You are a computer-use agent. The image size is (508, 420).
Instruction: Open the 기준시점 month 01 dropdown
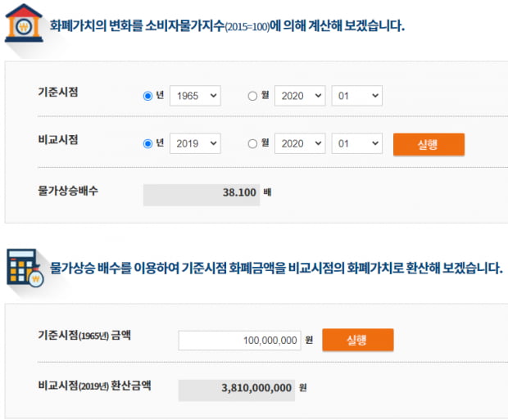point(357,96)
